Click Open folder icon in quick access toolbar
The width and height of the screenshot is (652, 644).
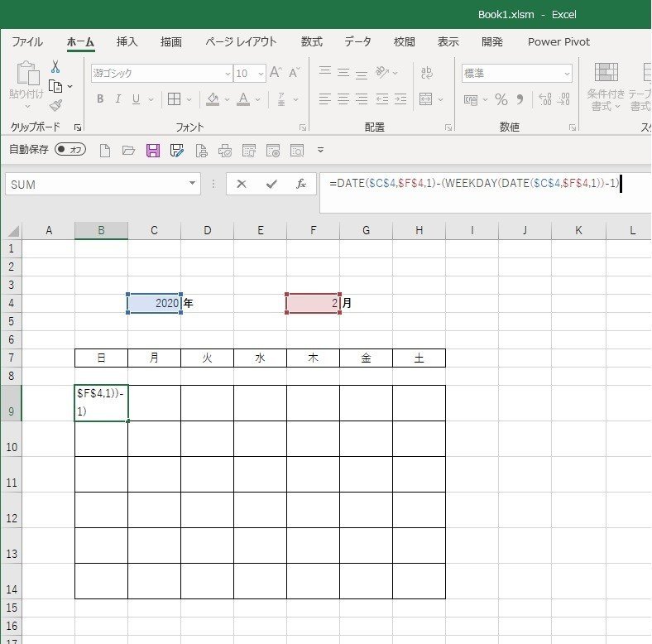(128, 150)
